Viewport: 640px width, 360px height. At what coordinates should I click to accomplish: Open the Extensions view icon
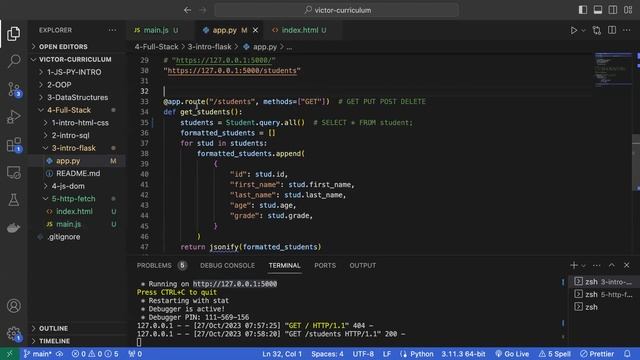point(14,144)
